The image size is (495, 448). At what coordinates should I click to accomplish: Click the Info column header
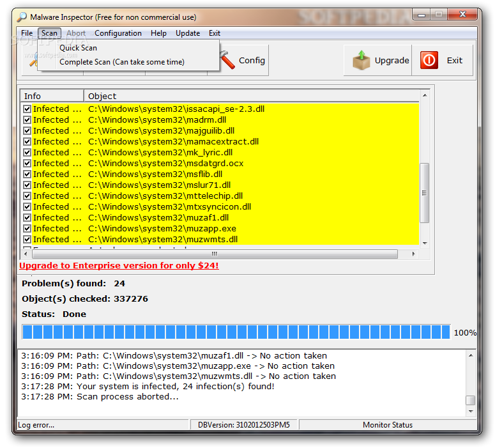[52, 96]
